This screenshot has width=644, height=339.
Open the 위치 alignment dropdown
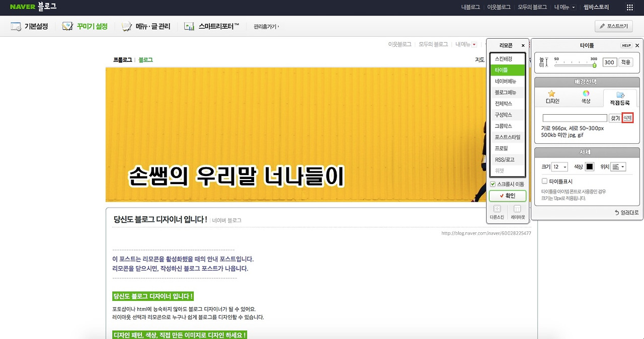point(618,166)
